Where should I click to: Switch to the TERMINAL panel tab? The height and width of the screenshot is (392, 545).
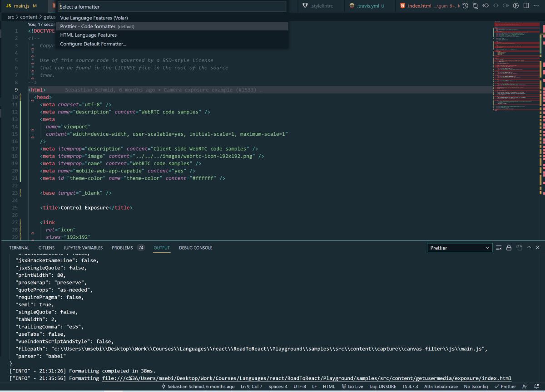click(19, 248)
